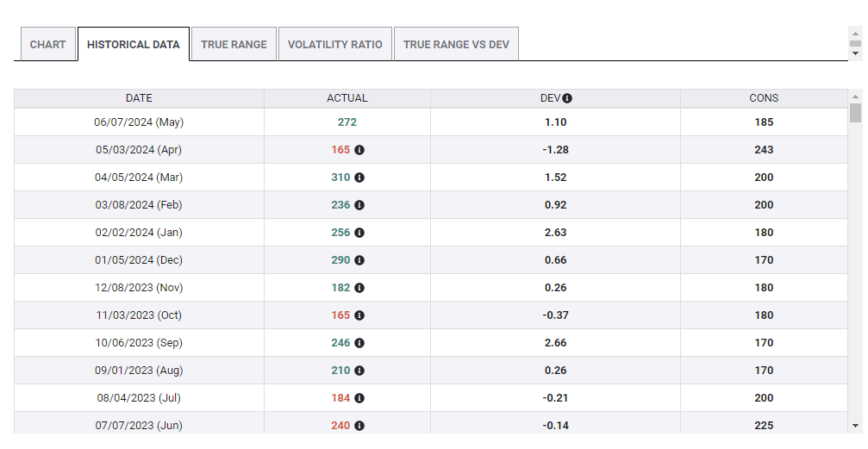Click info icon beside December's 290 value
This screenshot has height=449, width=868.
pyautogui.click(x=359, y=260)
